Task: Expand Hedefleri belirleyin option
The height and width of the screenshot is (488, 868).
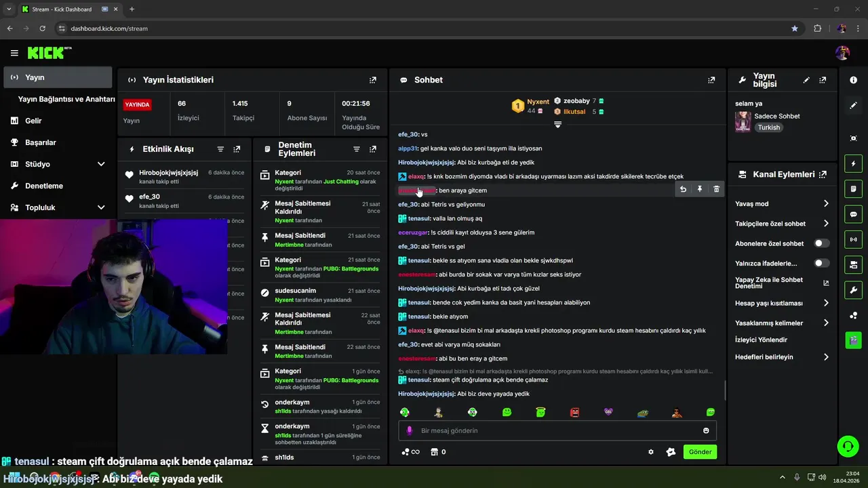Action: pos(826,357)
